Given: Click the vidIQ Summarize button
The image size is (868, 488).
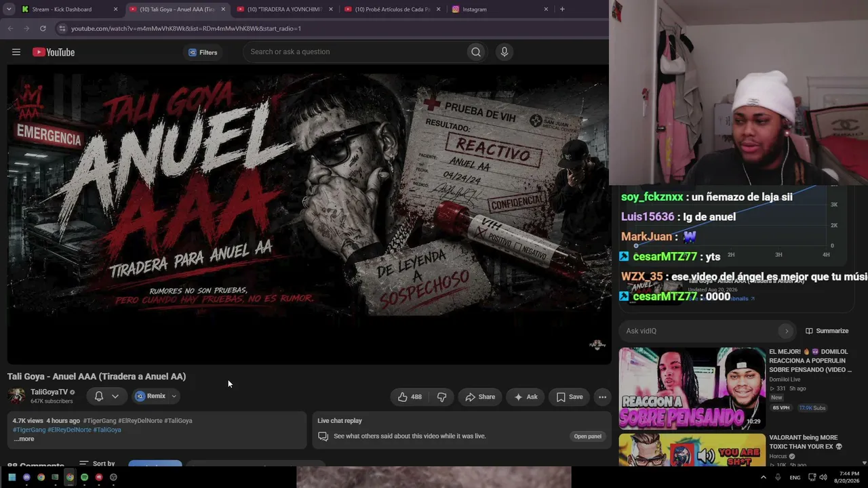Looking at the screenshot, I should tap(827, 331).
